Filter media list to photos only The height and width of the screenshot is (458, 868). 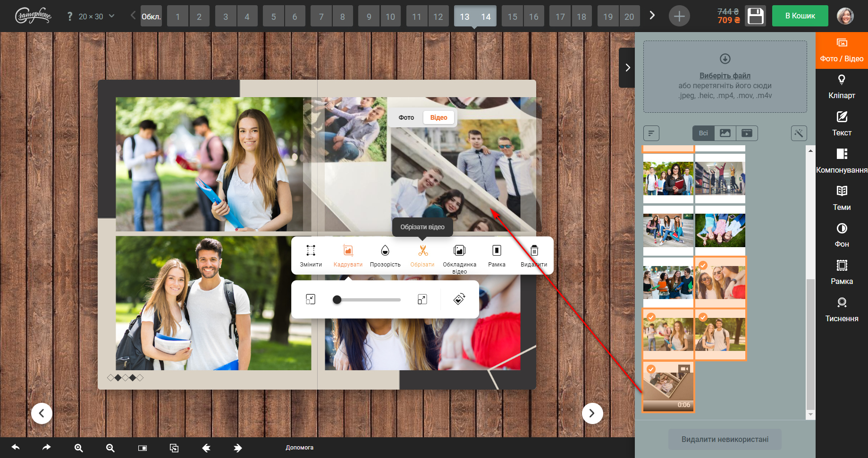click(725, 133)
